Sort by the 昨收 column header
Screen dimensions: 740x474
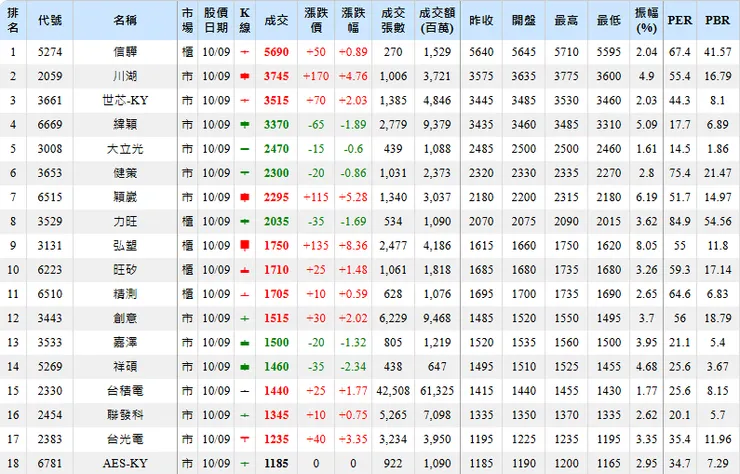[x=481, y=20]
